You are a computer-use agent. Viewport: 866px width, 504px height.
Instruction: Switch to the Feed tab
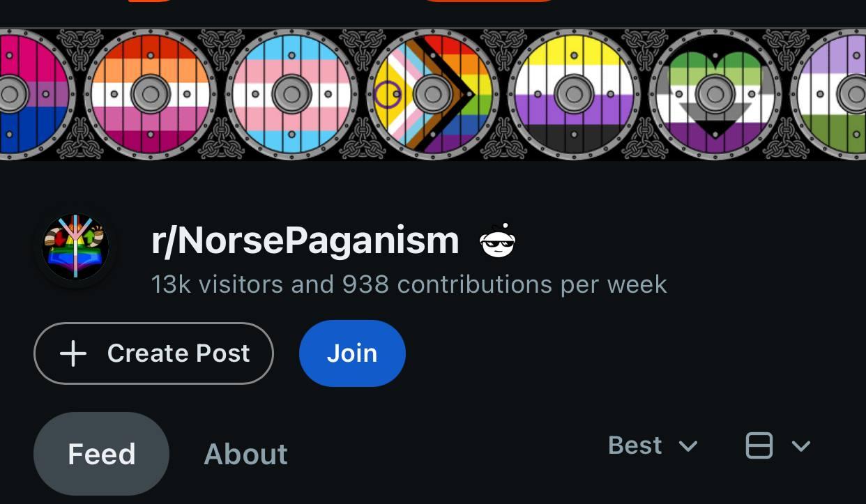pos(101,455)
